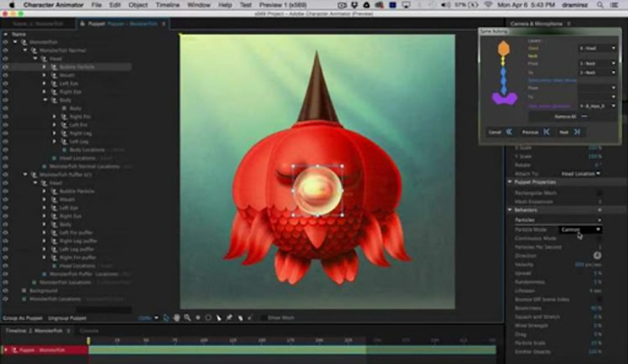Switch to the Camera & Microphone tab
The width and height of the screenshot is (628, 364).
[x=536, y=24]
